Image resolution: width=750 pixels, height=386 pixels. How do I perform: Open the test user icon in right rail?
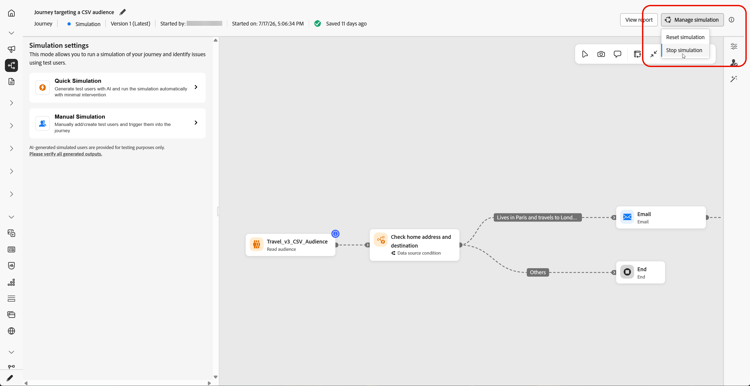point(734,63)
